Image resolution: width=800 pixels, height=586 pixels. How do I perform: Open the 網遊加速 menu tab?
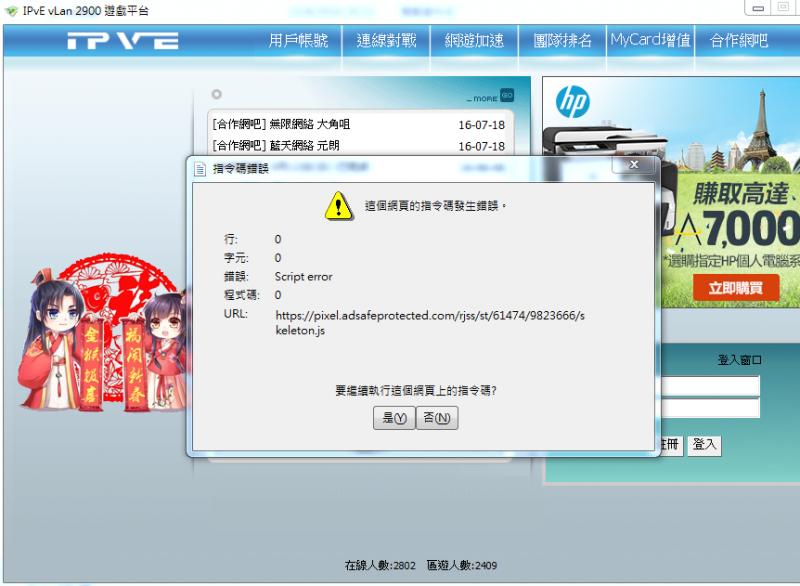point(474,40)
